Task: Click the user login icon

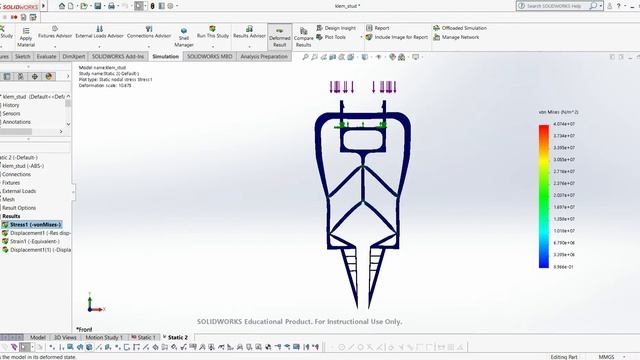Action: click(609, 6)
